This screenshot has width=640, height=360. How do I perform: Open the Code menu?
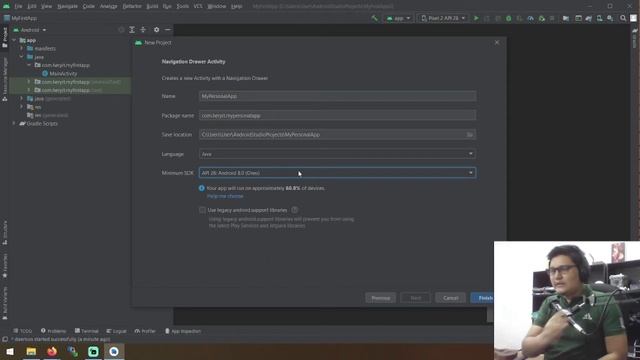88,6
